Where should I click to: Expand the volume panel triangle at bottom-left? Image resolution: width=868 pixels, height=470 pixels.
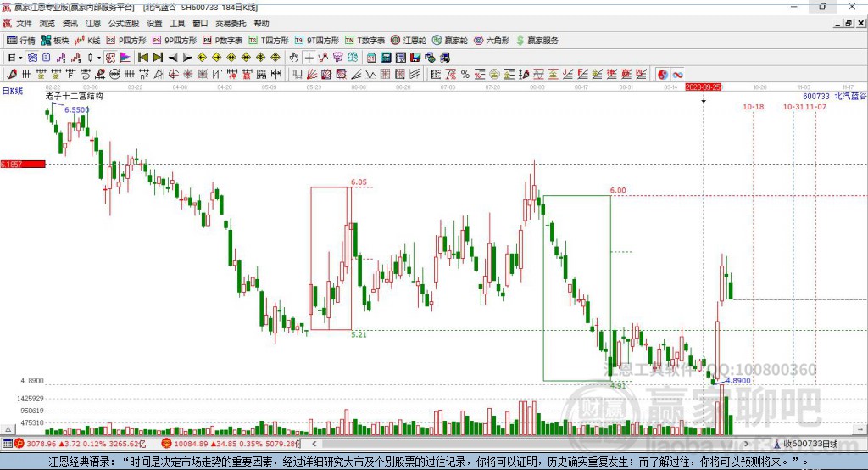pyautogui.click(x=8, y=429)
